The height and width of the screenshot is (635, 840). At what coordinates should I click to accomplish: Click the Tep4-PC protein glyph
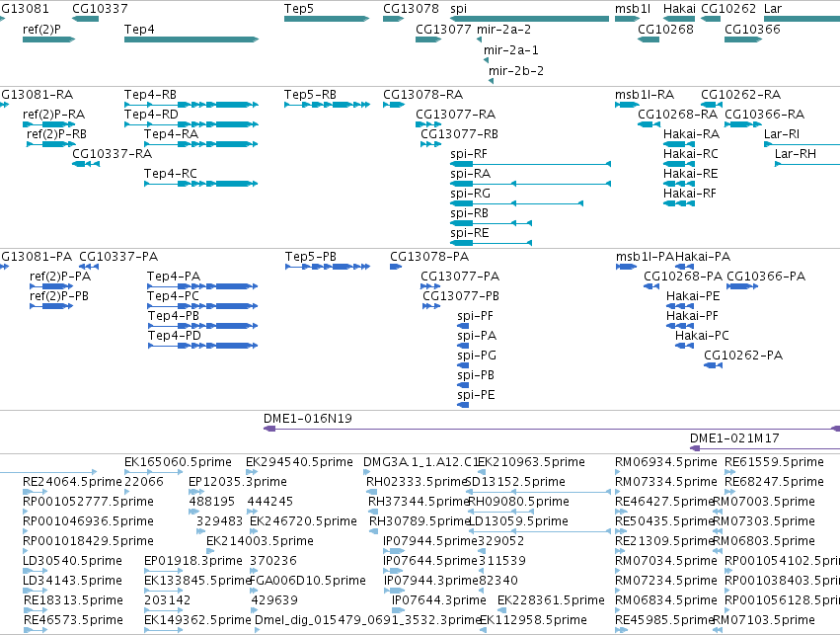pyautogui.click(x=202, y=306)
